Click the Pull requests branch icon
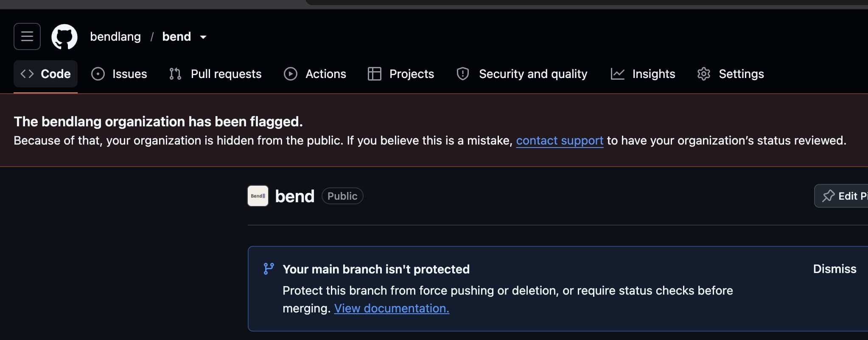Image resolution: width=868 pixels, height=340 pixels. tap(175, 74)
